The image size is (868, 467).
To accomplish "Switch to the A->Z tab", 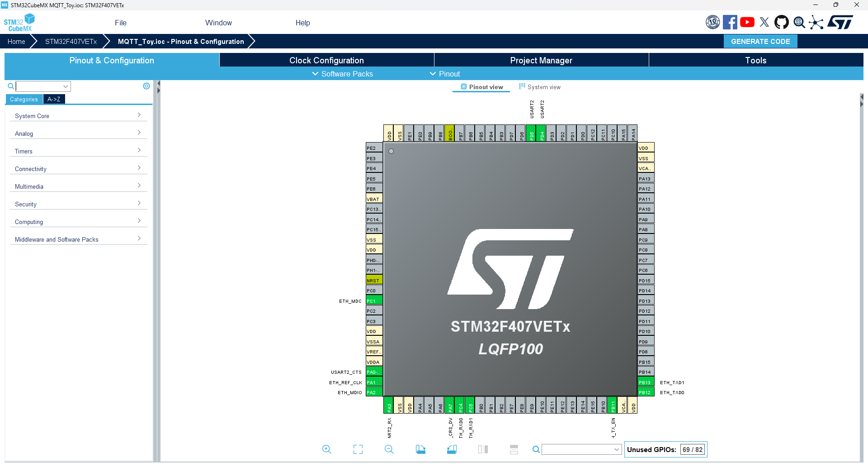I will [54, 99].
